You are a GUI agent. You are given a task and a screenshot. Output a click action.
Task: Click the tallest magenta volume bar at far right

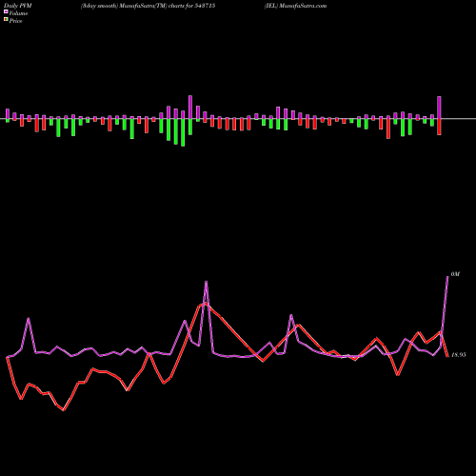pyautogui.click(x=439, y=108)
